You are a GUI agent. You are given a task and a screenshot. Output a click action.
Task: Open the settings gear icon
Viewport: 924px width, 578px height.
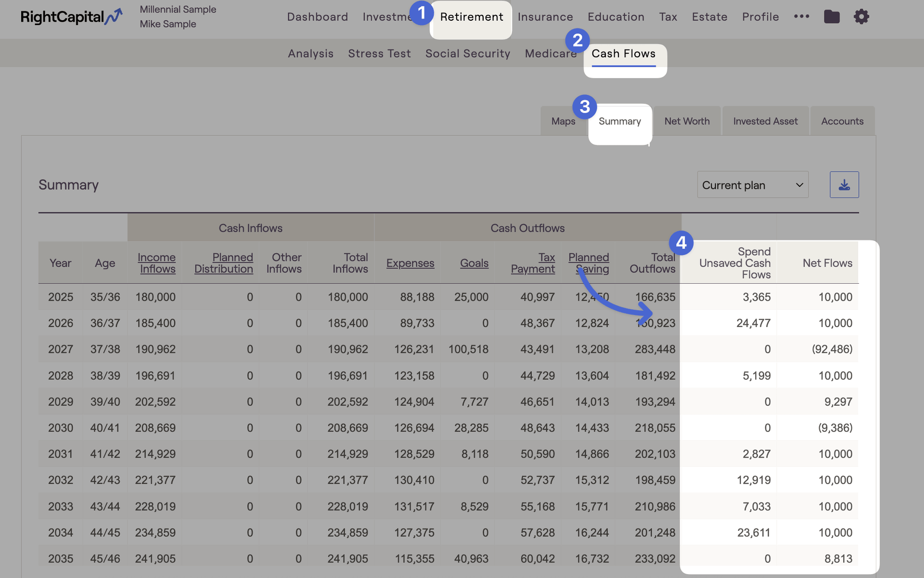(861, 17)
